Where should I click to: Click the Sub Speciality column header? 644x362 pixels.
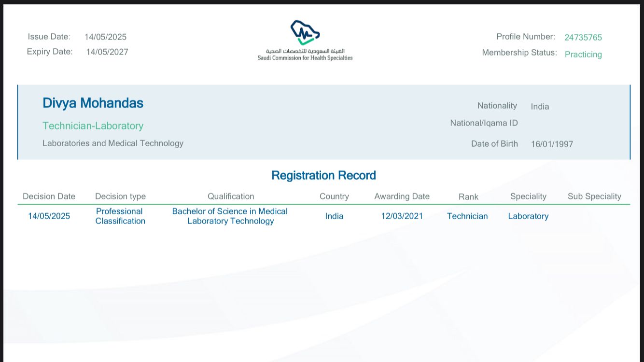(594, 196)
